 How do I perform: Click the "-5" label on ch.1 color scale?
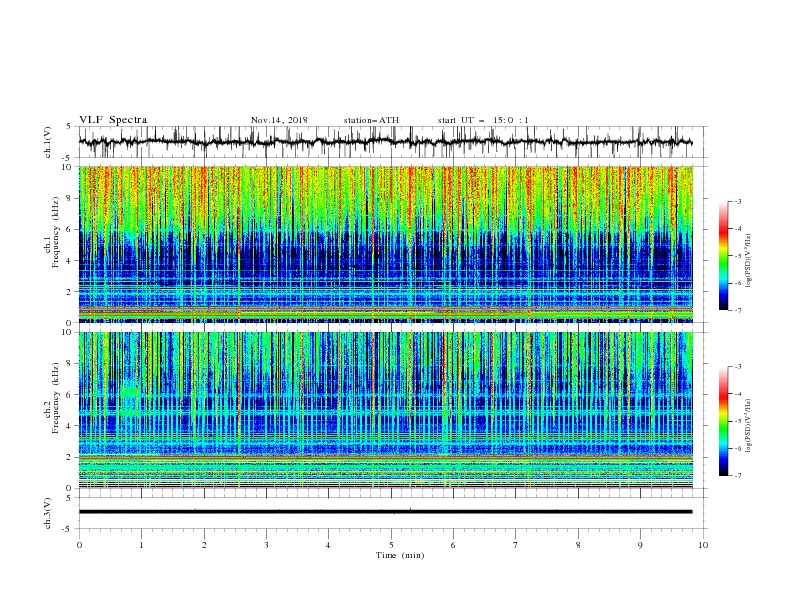tap(737, 256)
